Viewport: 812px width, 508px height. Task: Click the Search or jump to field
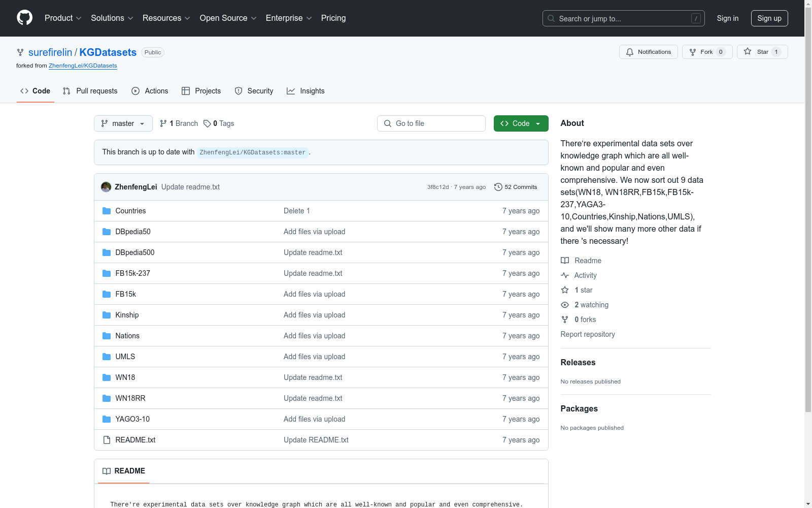tap(624, 18)
